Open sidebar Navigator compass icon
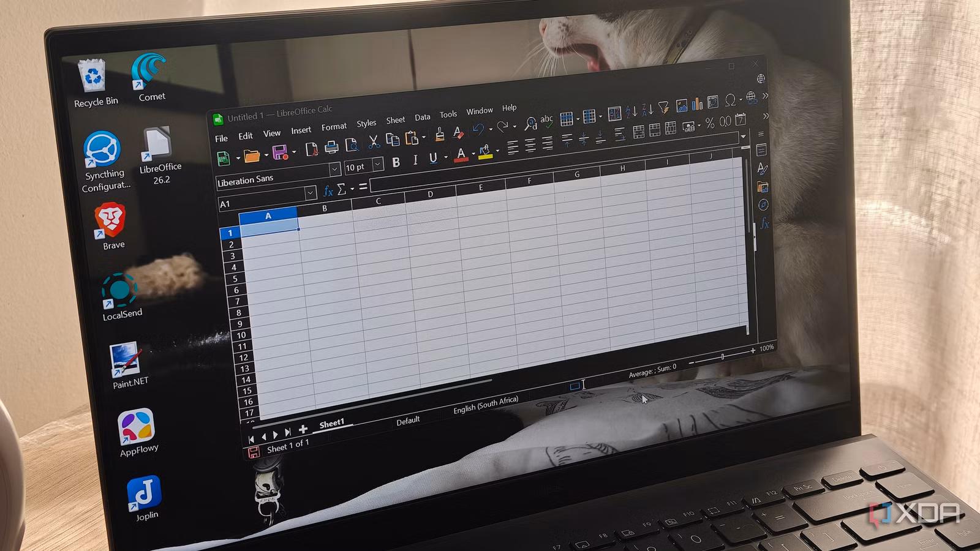Image resolution: width=980 pixels, height=551 pixels. click(763, 205)
